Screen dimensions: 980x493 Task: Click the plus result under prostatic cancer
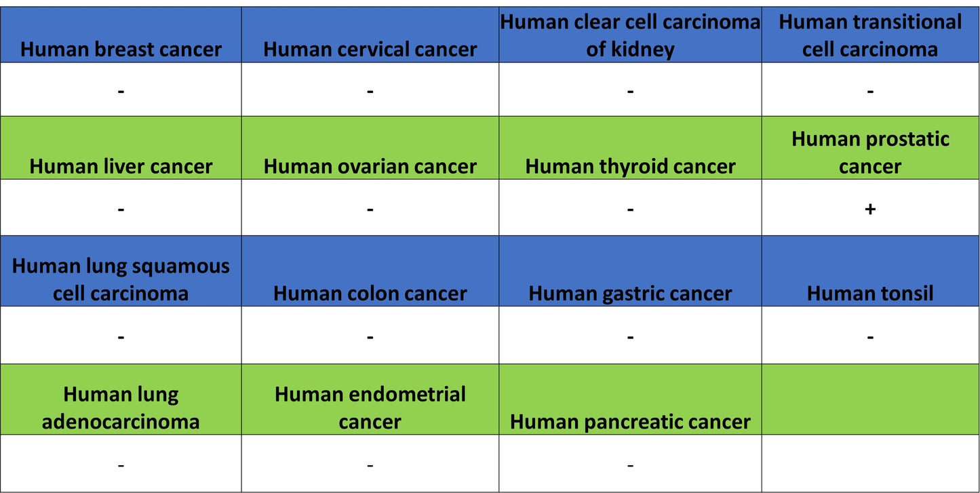(x=870, y=208)
